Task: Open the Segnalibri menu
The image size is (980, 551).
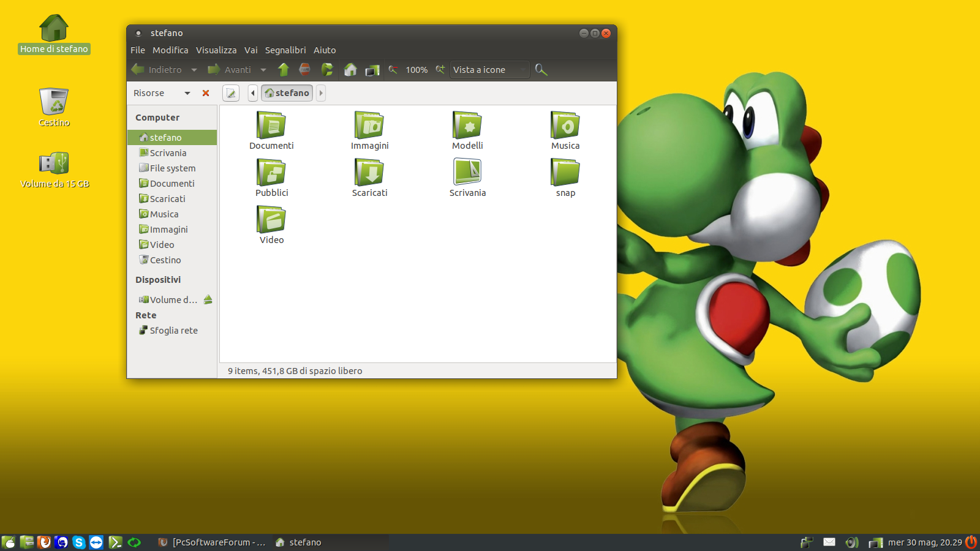Action: pyautogui.click(x=285, y=50)
